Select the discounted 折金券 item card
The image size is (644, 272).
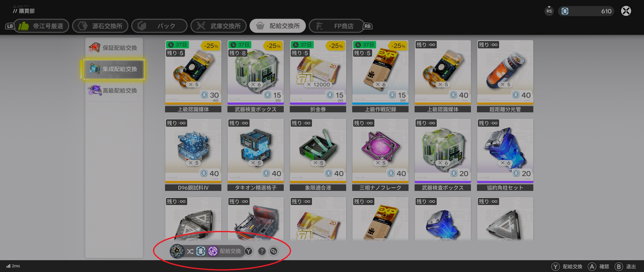pyautogui.click(x=318, y=76)
